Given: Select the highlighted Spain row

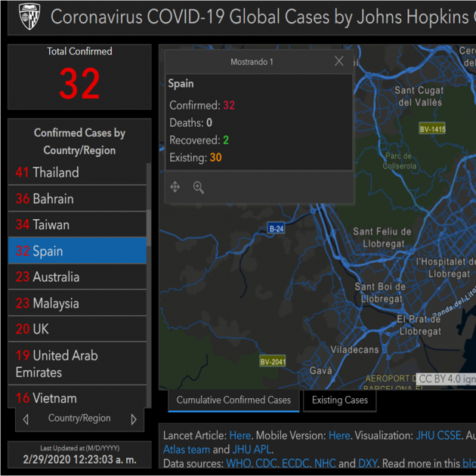Looking at the screenshot, I should click(x=77, y=251).
